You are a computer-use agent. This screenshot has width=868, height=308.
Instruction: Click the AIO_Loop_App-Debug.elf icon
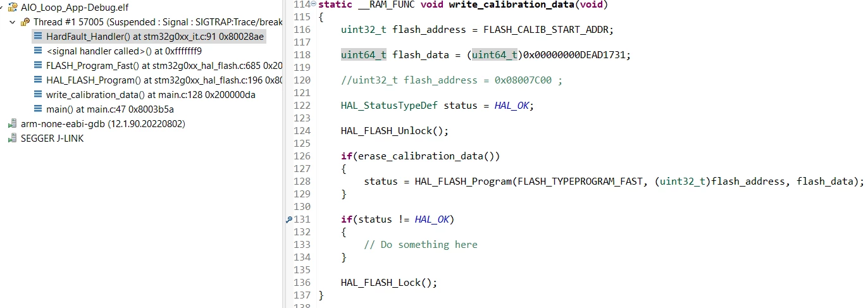point(12,8)
